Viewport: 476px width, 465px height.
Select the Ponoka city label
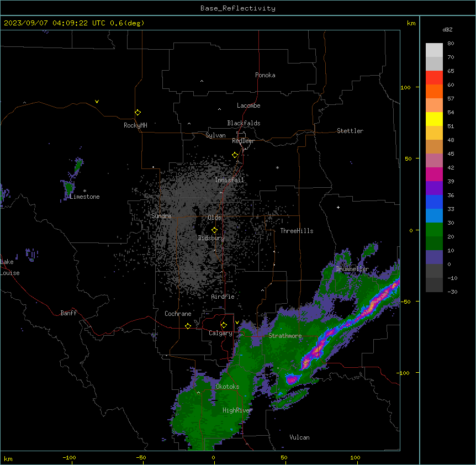tap(265, 75)
